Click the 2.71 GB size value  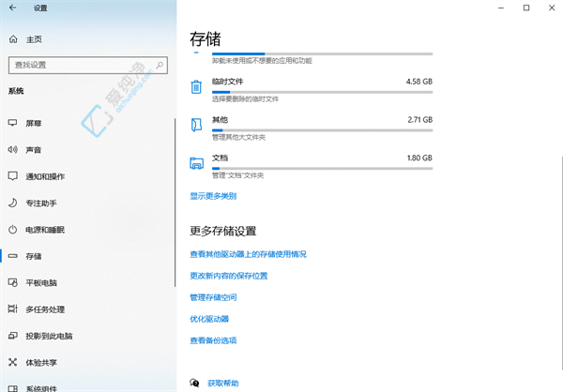(419, 119)
